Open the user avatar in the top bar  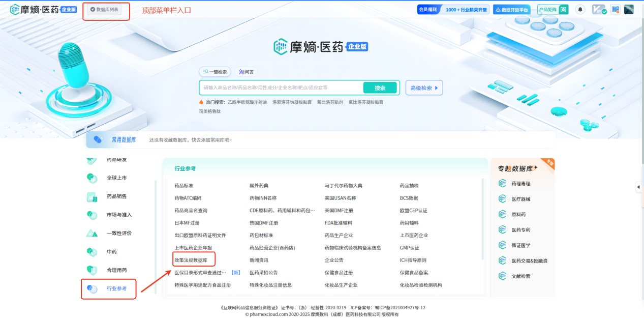click(x=629, y=10)
